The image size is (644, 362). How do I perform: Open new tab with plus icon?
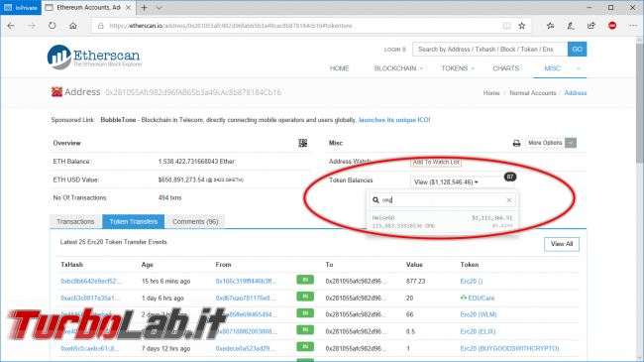pyautogui.click(x=145, y=7)
